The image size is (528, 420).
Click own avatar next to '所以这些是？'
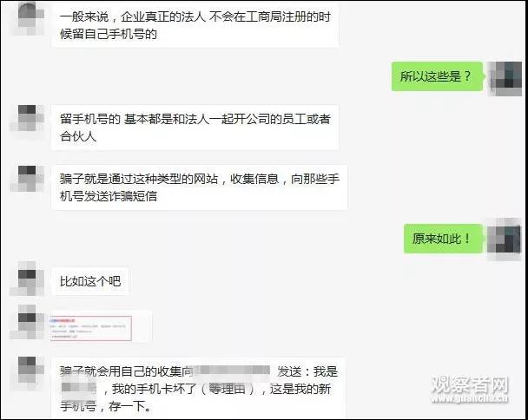point(504,76)
